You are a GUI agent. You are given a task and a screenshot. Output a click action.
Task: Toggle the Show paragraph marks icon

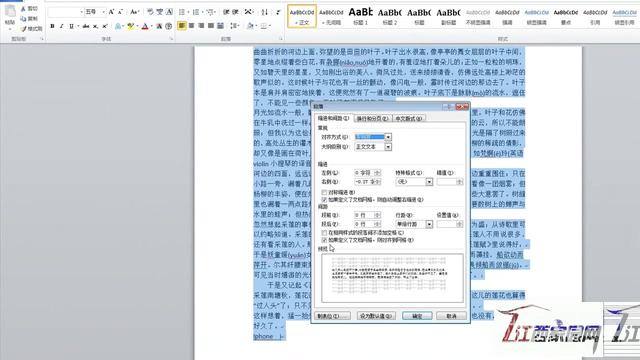click(278, 12)
